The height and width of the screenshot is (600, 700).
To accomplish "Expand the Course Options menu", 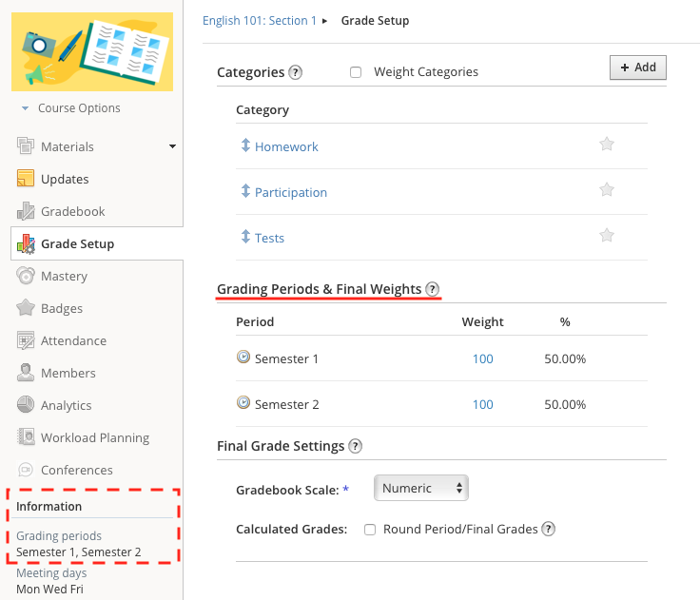I will coord(71,108).
